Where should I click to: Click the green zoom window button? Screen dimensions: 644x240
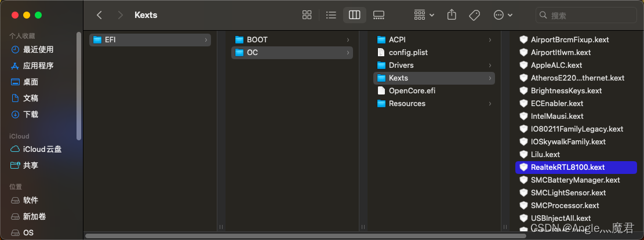tap(38, 15)
